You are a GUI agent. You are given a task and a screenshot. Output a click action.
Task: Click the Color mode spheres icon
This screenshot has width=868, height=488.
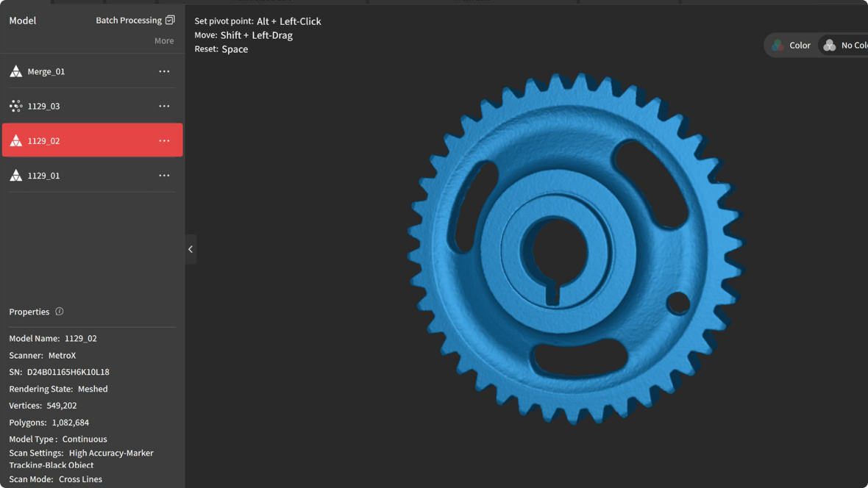[x=778, y=46]
